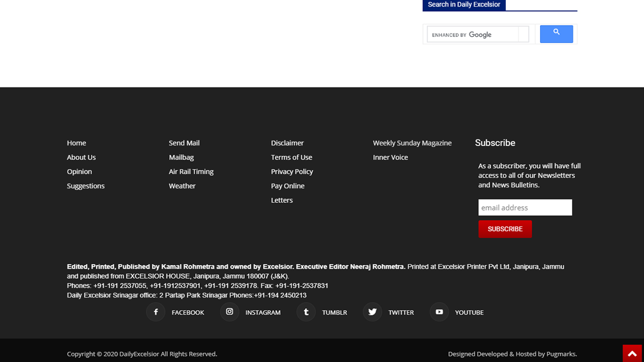Open the Home footer link
This screenshot has width=644, height=362.
(76, 143)
